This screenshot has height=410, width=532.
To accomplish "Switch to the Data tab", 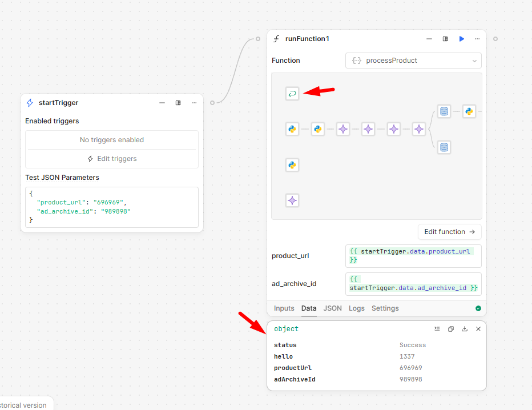I will pyautogui.click(x=309, y=308).
